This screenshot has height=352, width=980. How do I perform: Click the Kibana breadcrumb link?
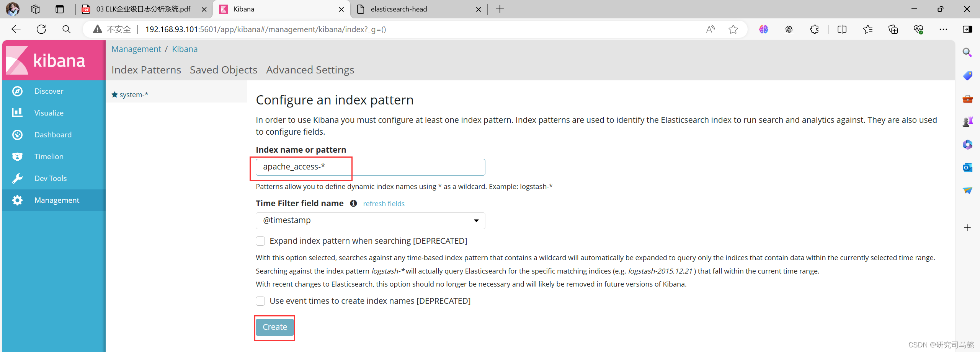[x=185, y=49]
